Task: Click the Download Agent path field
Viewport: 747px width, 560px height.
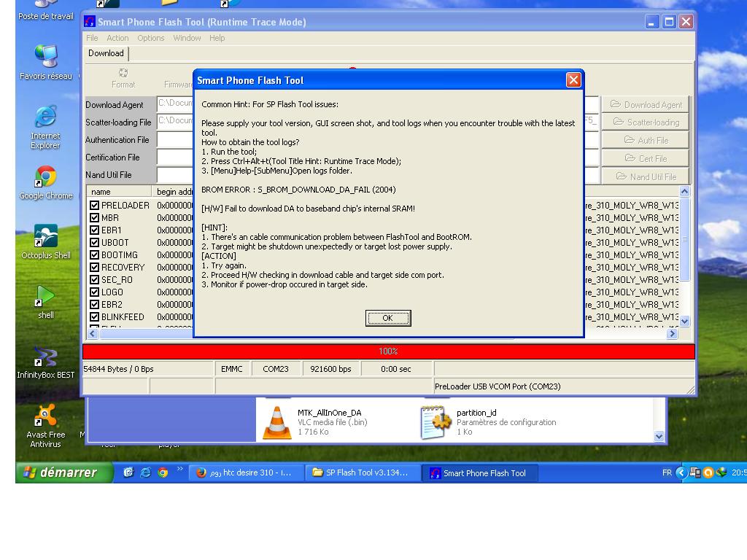Action: [x=175, y=104]
